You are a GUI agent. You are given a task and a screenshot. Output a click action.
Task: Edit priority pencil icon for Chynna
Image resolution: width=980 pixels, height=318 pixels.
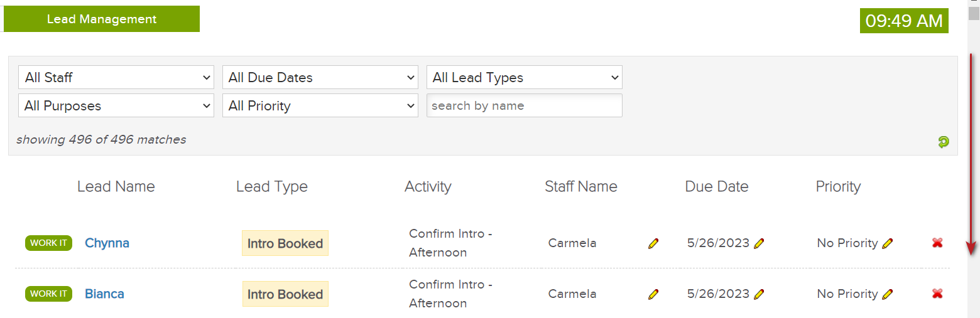click(887, 243)
